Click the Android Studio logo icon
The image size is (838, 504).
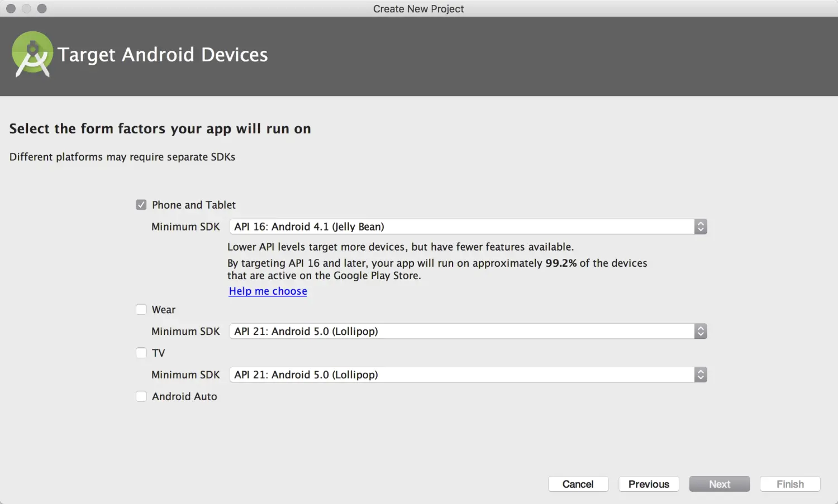click(32, 54)
